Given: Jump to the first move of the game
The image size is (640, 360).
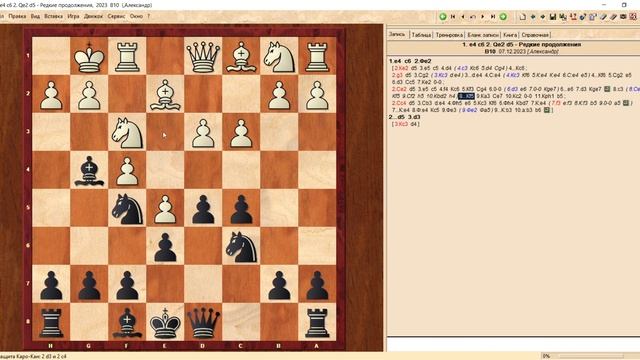Looking at the screenshot, I should [453, 17].
